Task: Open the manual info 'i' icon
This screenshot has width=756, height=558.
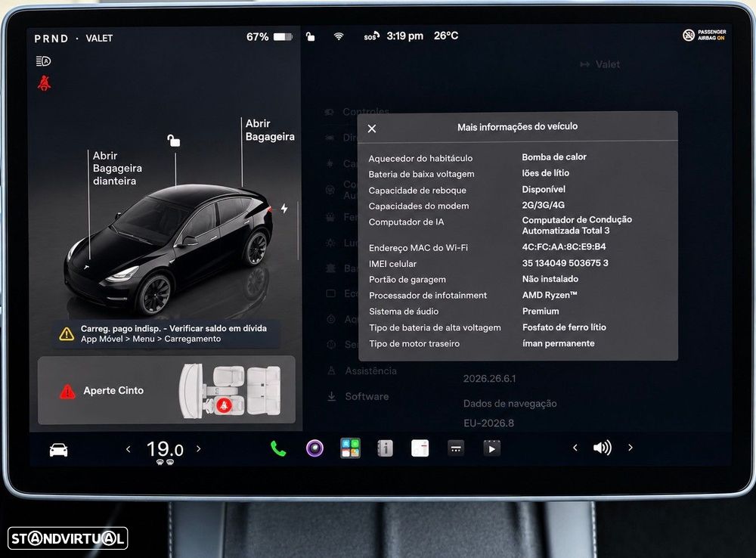Action: [x=385, y=448]
